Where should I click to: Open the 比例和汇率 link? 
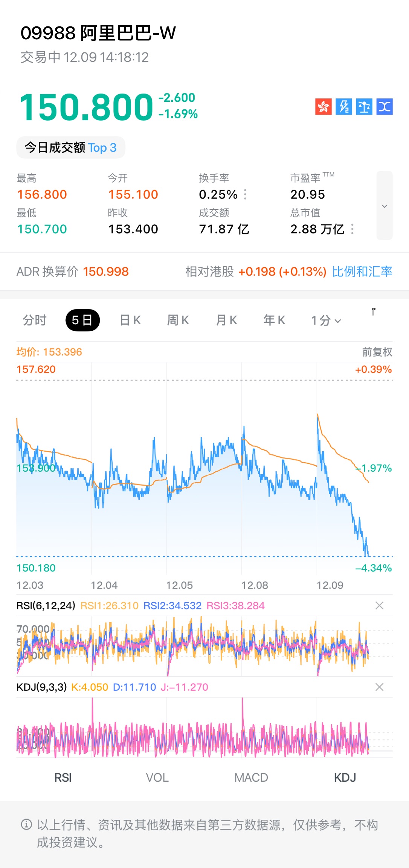click(362, 271)
